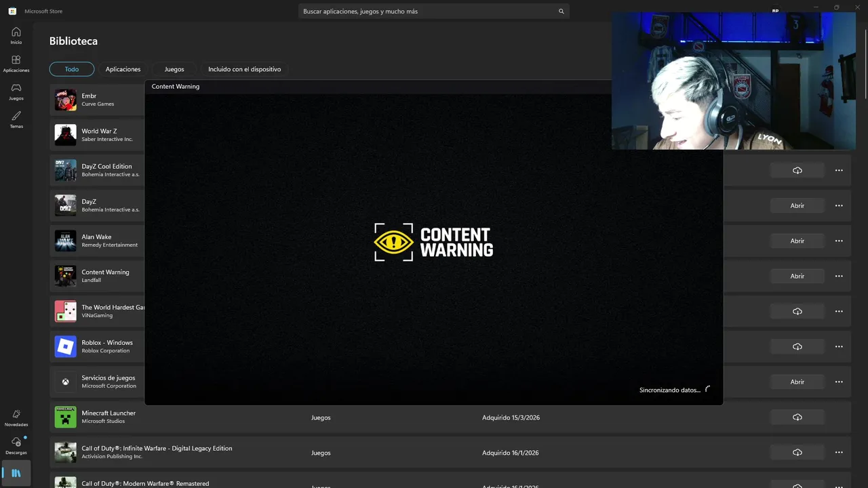Click the Embr game thumbnail
The image size is (868, 488).
click(66, 100)
